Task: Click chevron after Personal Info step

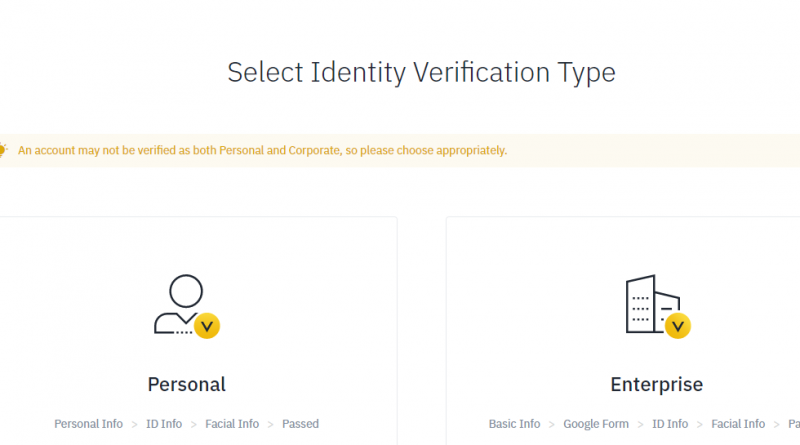Action: [135, 425]
